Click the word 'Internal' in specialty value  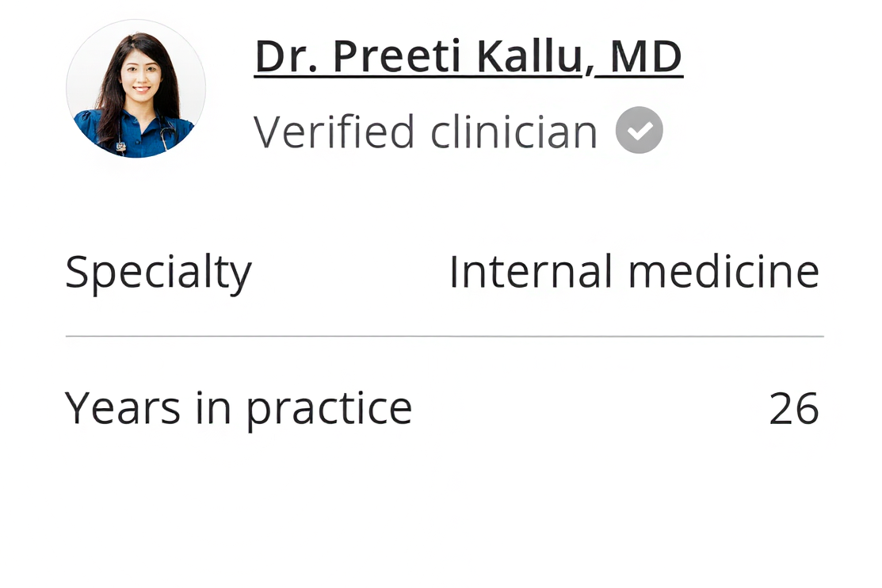point(531,272)
